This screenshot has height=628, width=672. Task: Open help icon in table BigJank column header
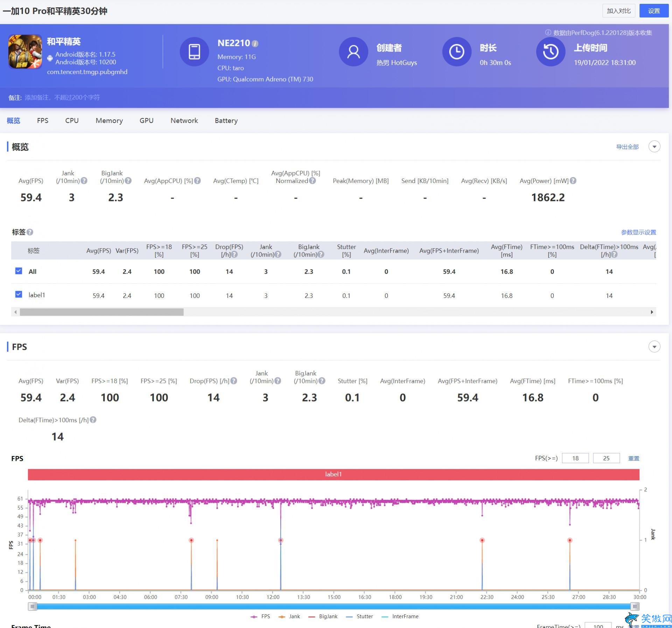[321, 254]
